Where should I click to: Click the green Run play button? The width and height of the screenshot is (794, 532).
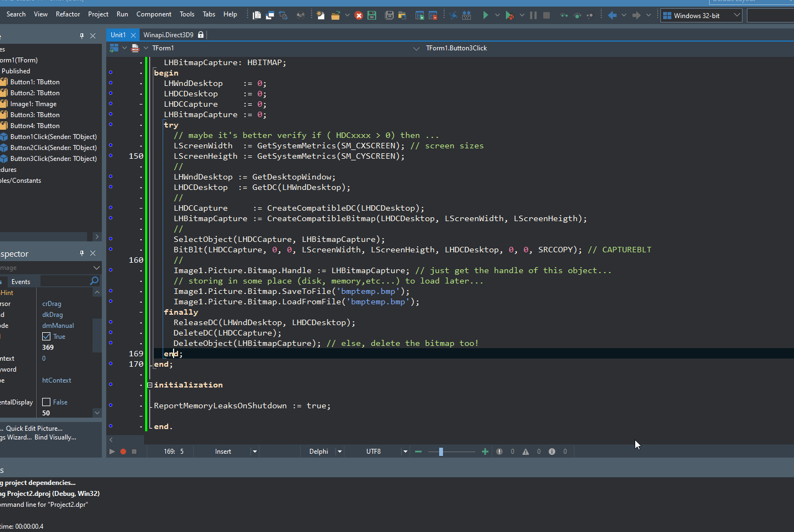point(485,15)
